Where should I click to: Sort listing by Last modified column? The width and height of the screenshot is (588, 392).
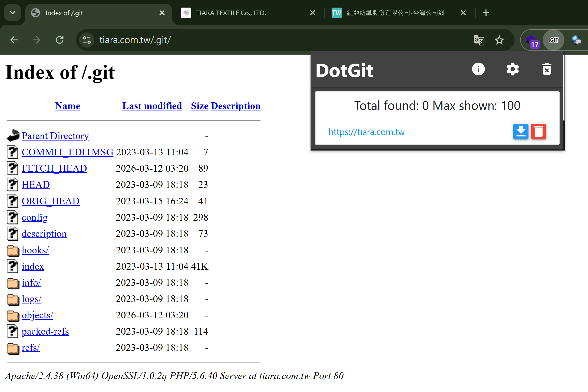click(x=152, y=106)
